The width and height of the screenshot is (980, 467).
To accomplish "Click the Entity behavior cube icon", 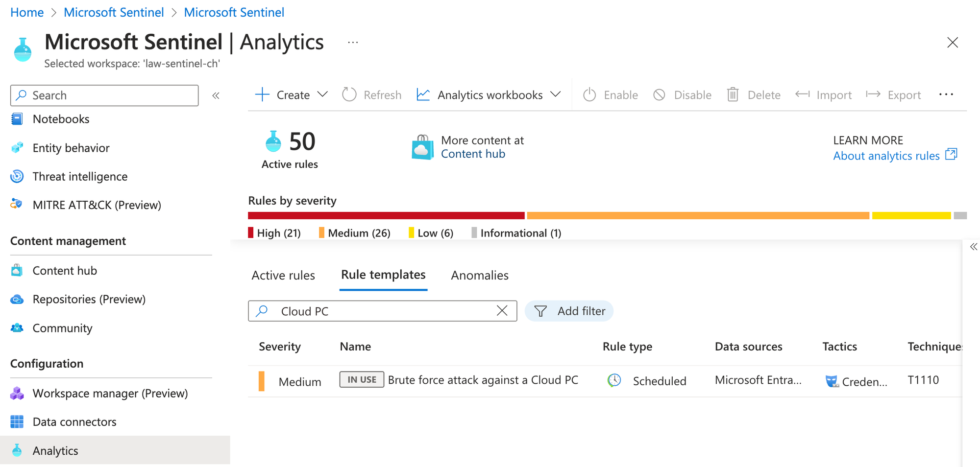I will [17, 148].
